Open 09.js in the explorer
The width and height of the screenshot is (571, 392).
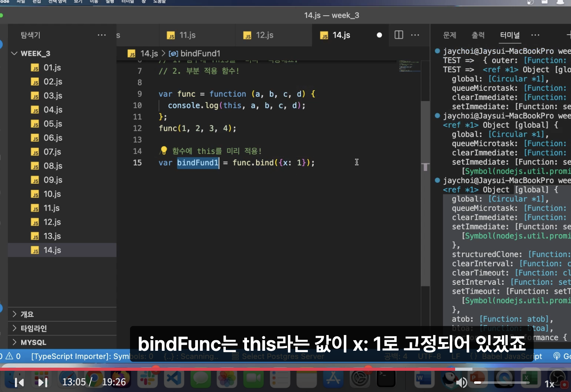pyautogui.click(x=62, y=180)
